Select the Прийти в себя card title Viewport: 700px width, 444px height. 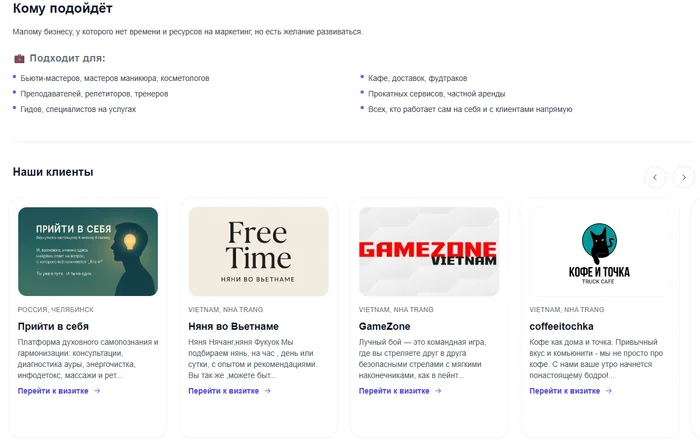point(53,327)
